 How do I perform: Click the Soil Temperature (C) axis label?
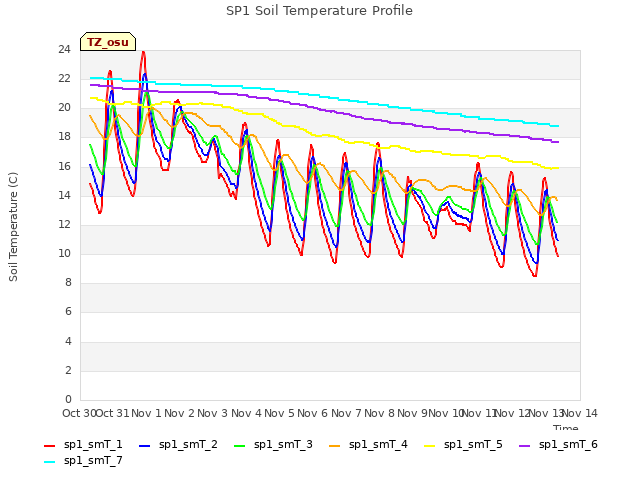[13, 227]
